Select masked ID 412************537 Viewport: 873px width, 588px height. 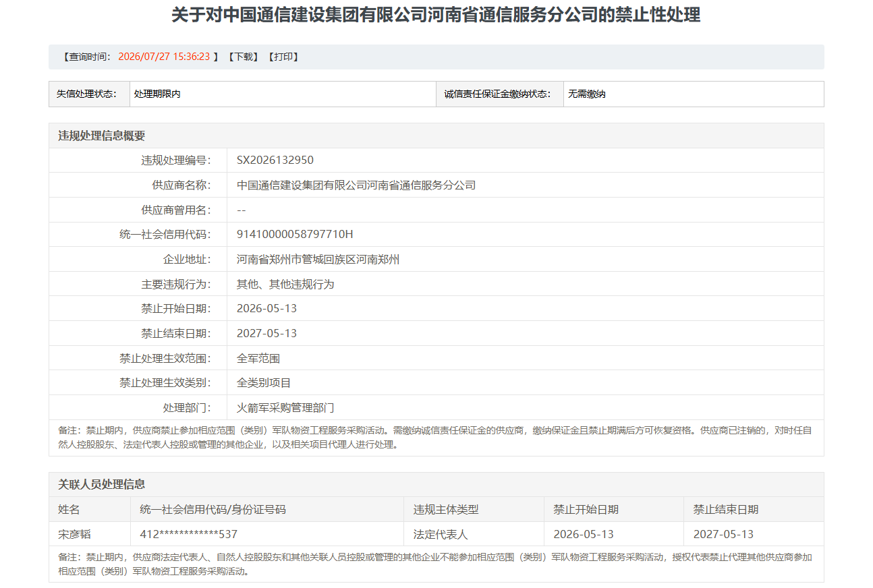click(x=189, y=534)
